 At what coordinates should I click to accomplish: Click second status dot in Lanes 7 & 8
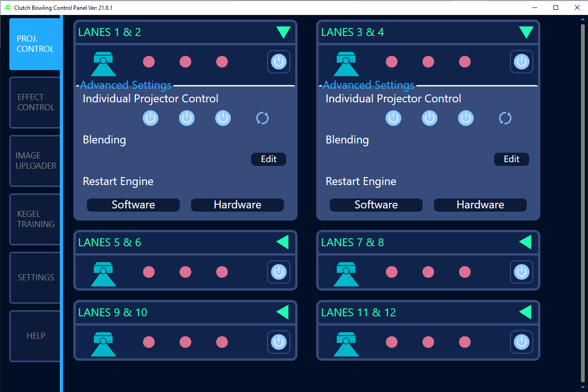428,272
